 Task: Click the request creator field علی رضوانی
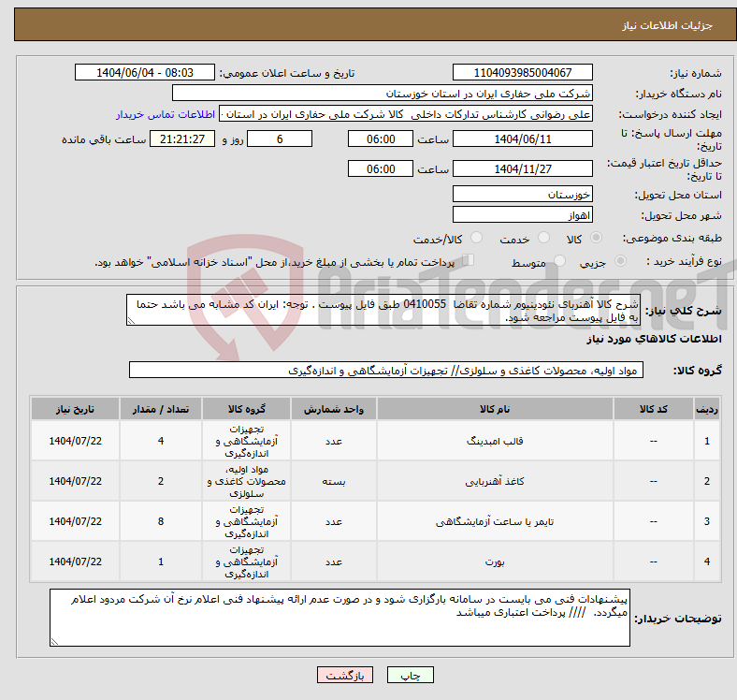[406, 114]
